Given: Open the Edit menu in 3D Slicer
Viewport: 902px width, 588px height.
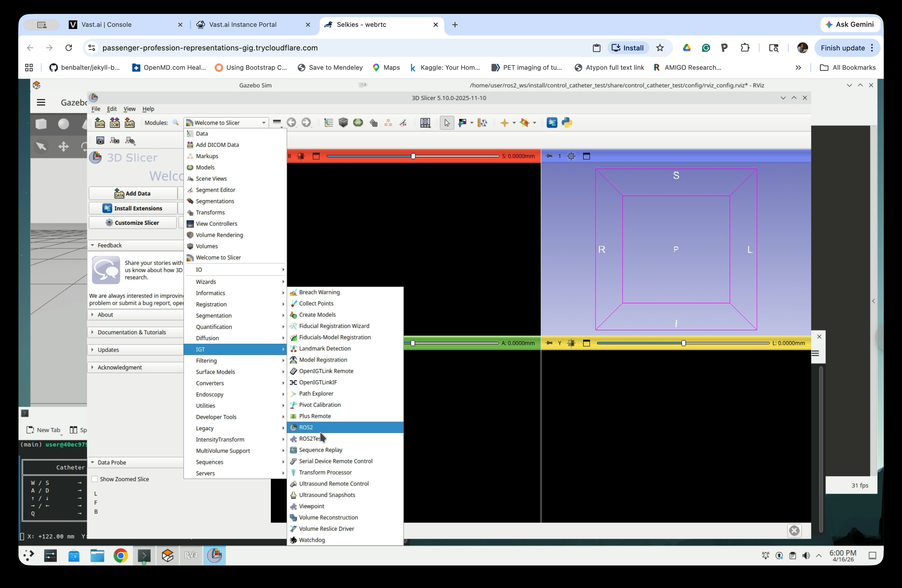Looking at the screenshot, I should coord(111,109).
